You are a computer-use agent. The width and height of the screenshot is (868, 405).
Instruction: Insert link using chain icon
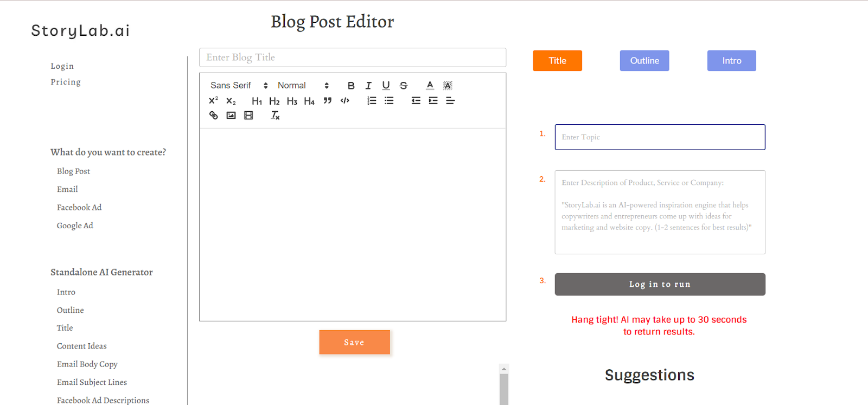214,115
